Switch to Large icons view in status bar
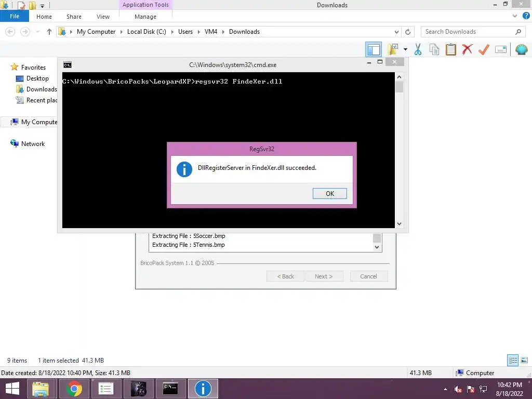 (x=524, y=360)
